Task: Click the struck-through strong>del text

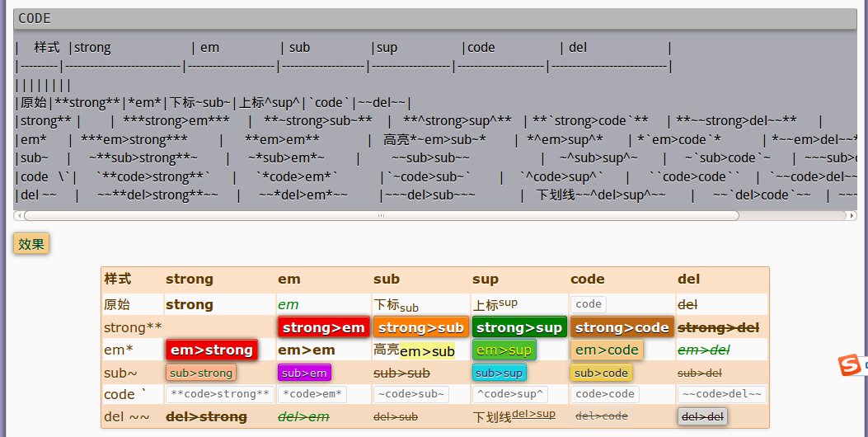Action: pyautogui.click(x=718, y=327)
